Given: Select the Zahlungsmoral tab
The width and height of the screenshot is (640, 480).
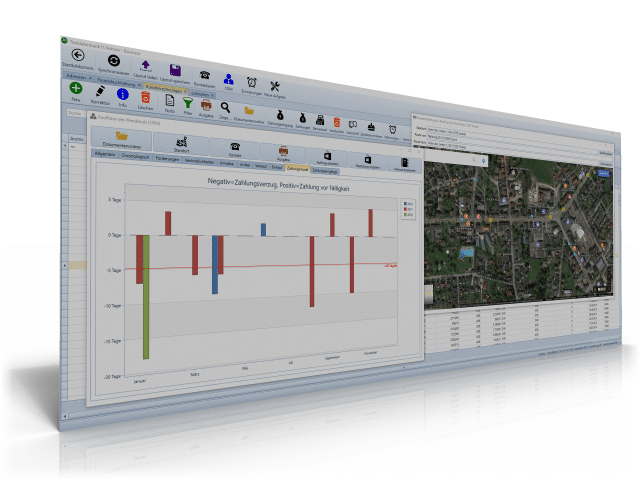Looking at the screenshot, I should click(x=297, y=168).
